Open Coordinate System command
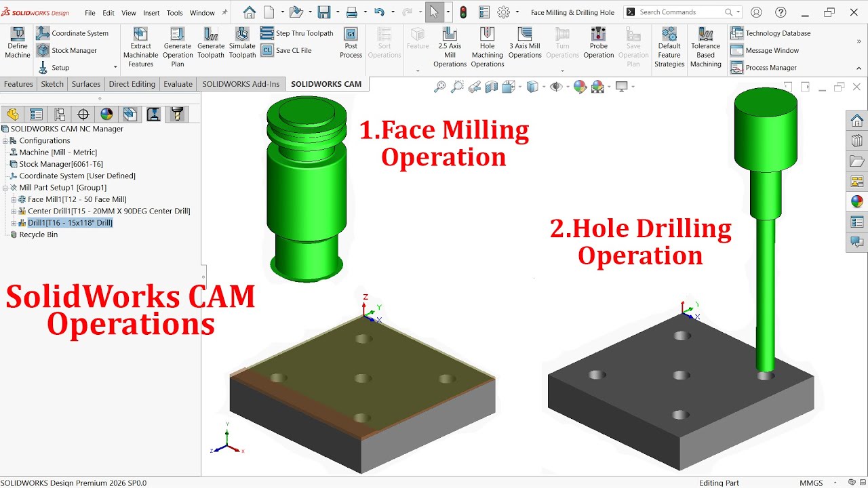Screen dimensions: 868x488 73,33
